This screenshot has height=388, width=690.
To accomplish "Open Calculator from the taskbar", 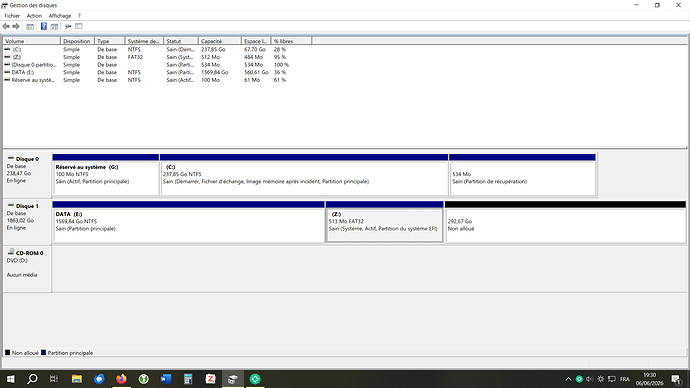I will (188, 379).
